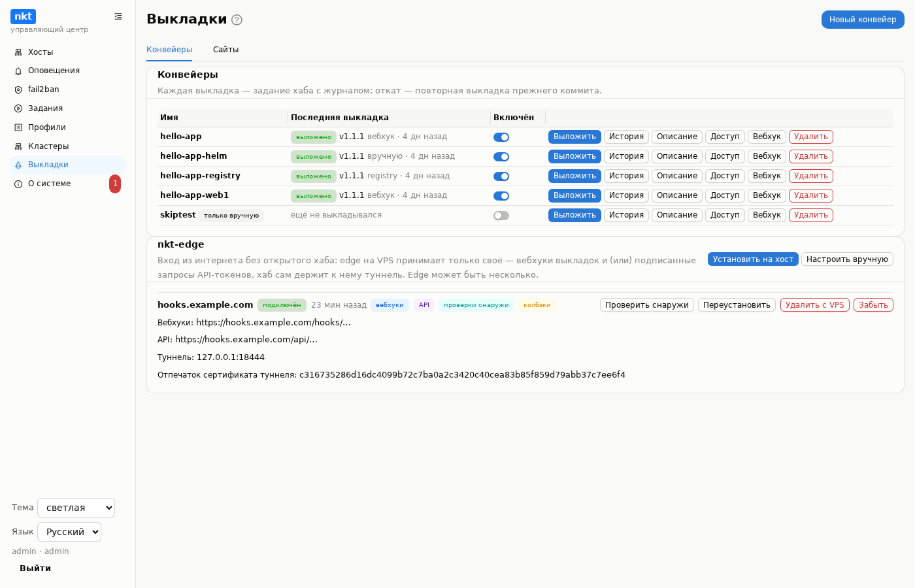Log out with Выйти
Image resolution: width=915 pixels, height=588 pixels.
click(35, 568)
